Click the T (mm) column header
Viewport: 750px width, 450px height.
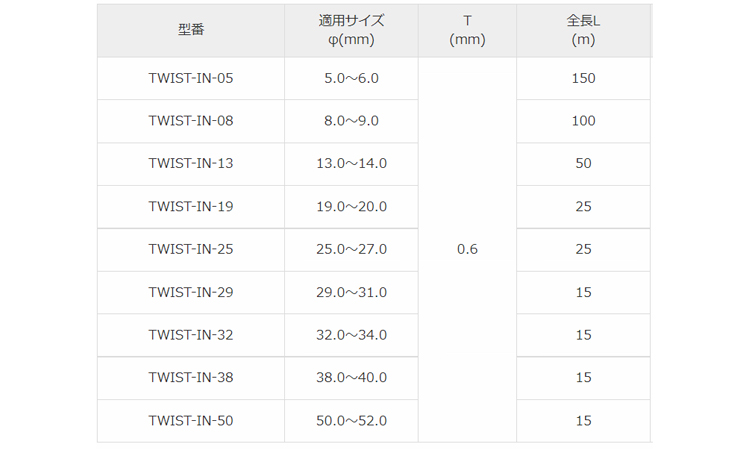tap(467, 30)
